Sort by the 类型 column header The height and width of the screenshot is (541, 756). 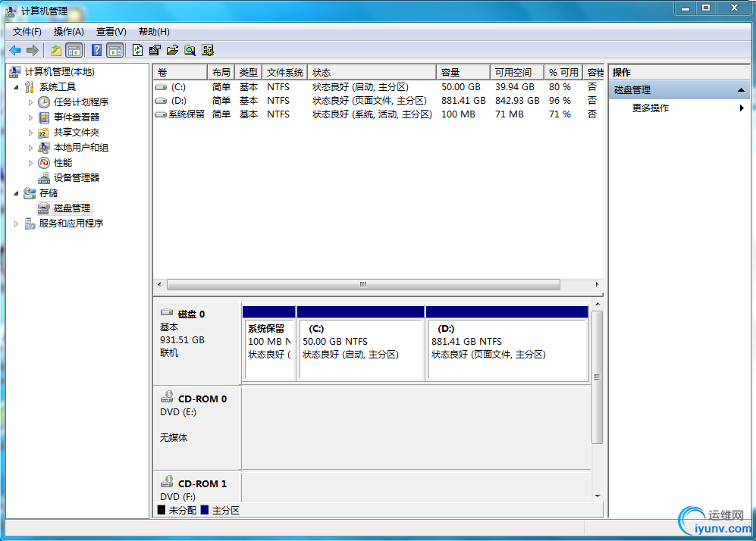pyautogui.click(x=248, y=72)
